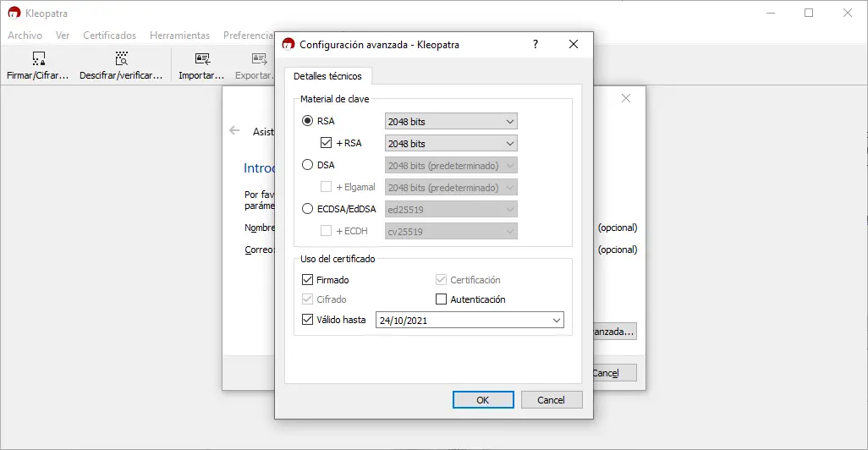Click the help question mark button
The image size is (868, 450).
pos(536,44)
